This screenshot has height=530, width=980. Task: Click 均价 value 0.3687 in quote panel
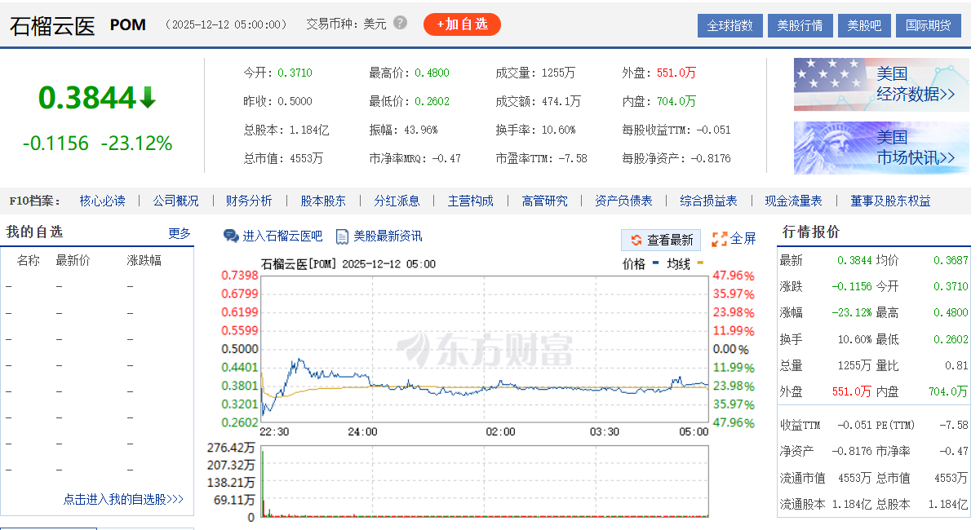coord(951,260)
